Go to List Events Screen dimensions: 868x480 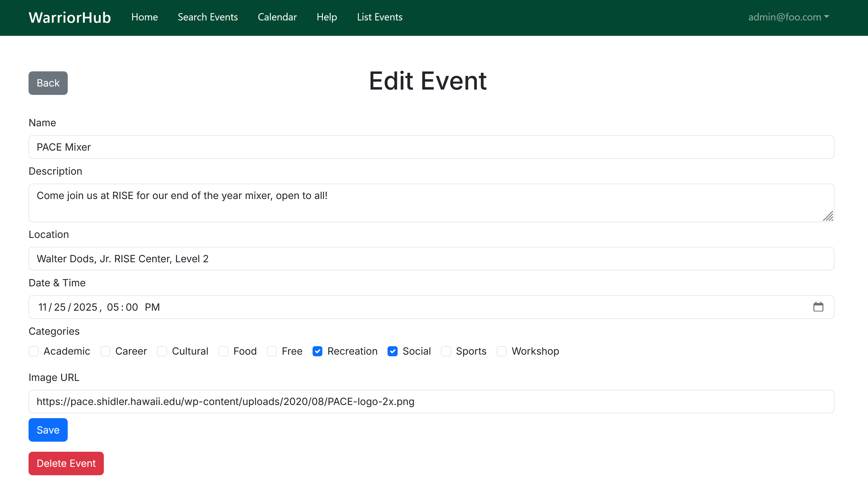click(380, 17)
